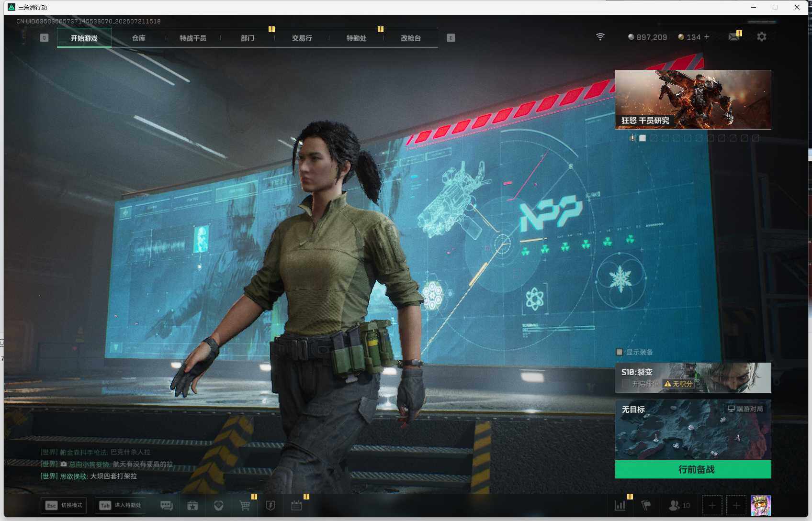Click the first empty squad slot plus
Viewport: 812px width, 521px height.
pyautogui.click(x=712, y=506)
